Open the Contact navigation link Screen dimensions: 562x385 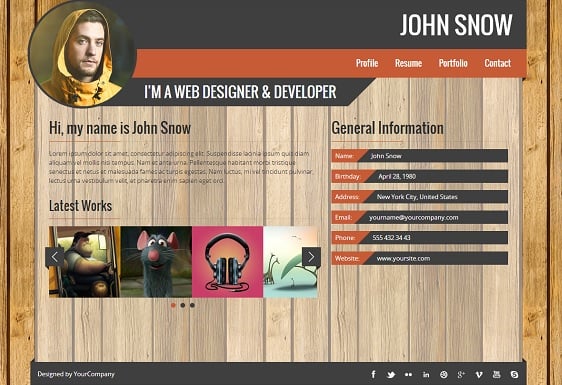[x=497, y=63]
